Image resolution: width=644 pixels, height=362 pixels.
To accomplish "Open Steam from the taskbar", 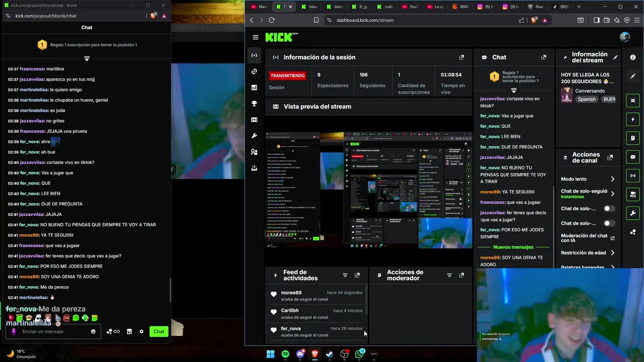I will pyautogui.click(x=330, y=354).
